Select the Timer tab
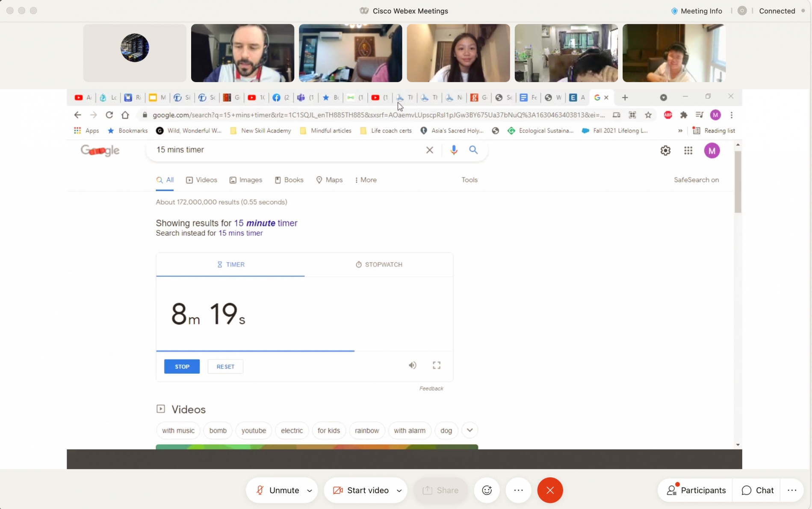 click(230, 264)
